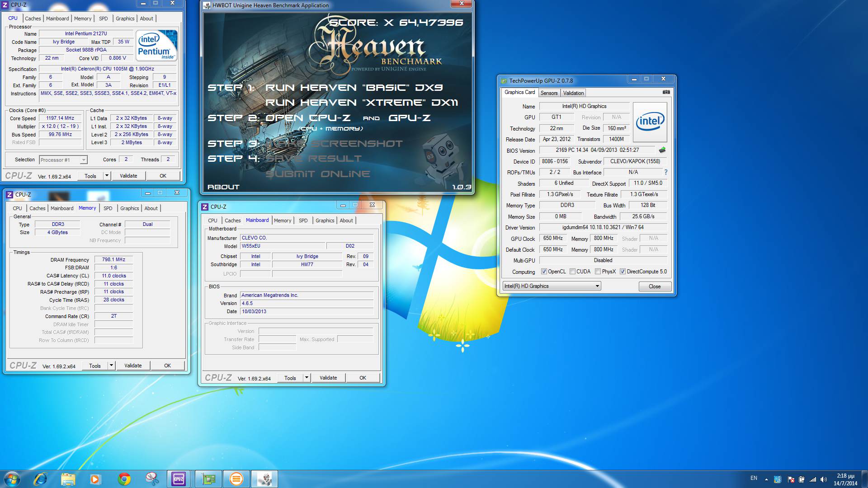Click the Heaven robot taskbar icon
Screen dimensions: 868x488
(x=264, y=479)
